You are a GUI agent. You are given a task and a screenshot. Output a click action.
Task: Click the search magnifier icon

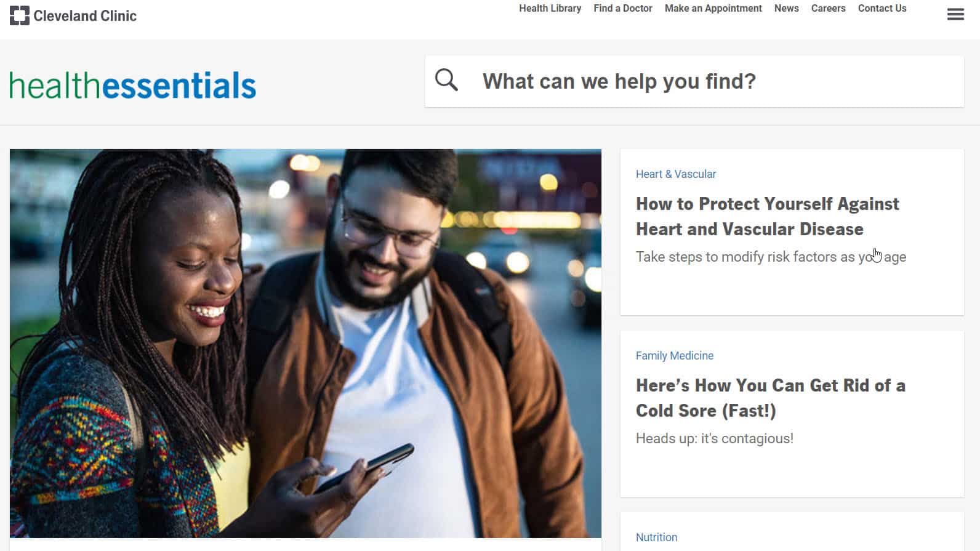point(446,80)
